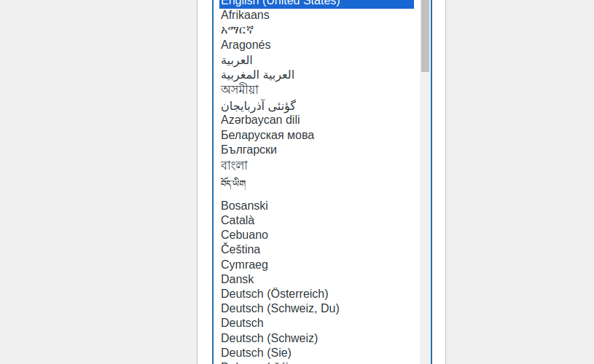Select Afrikaans from the language list
594x364 pixels.
click(x=245, y=15)
